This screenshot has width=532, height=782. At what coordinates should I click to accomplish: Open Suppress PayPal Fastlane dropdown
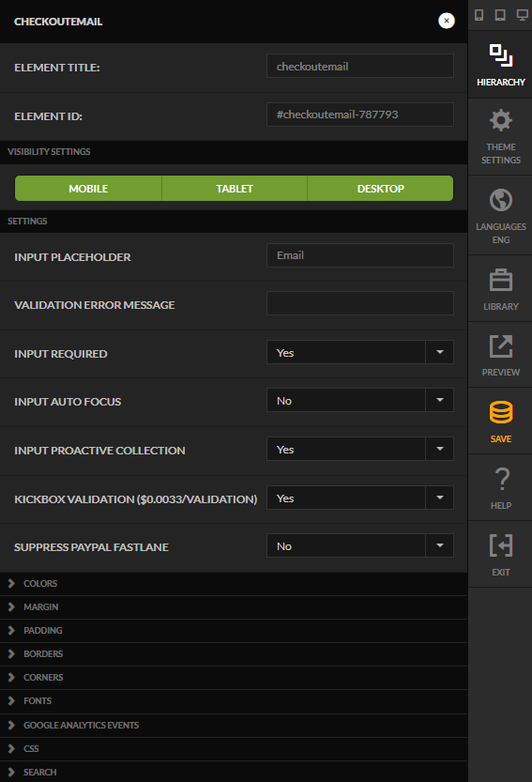pos(360,546)
